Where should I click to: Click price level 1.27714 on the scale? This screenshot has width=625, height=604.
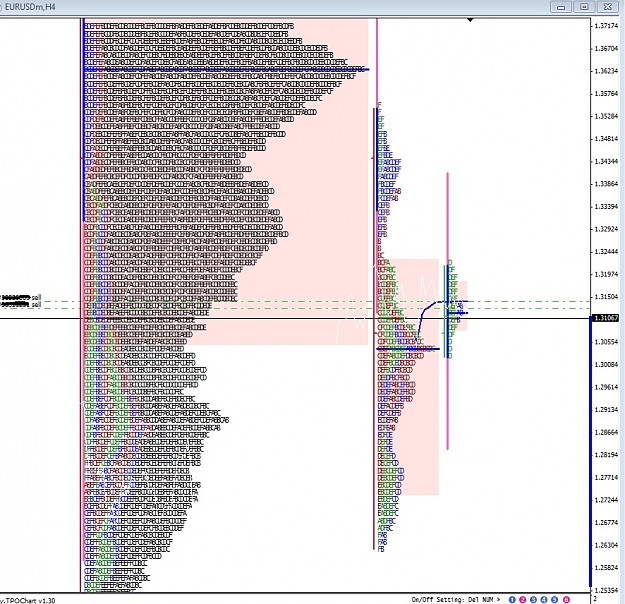[606, 477]
